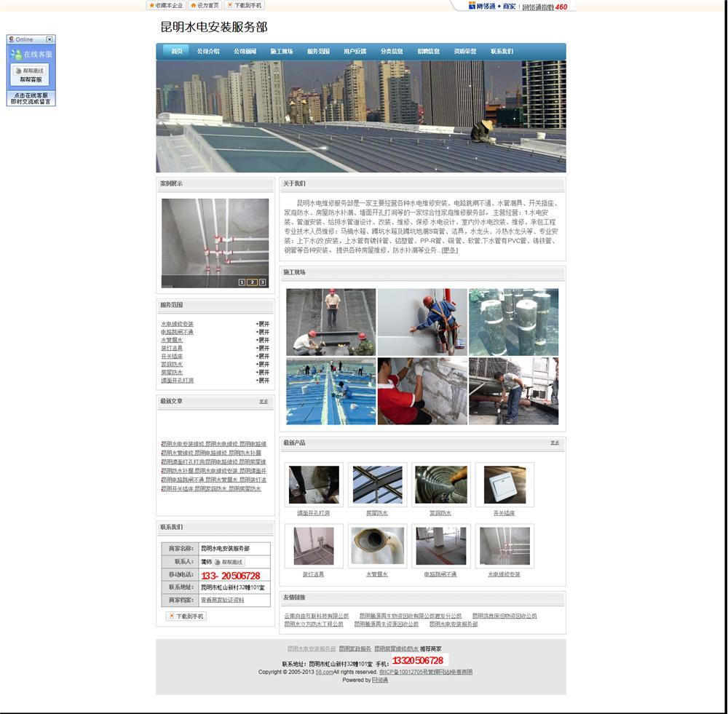
Task: Click 帮帮在线 icon beside contact name
Action: tap(229, 562)
